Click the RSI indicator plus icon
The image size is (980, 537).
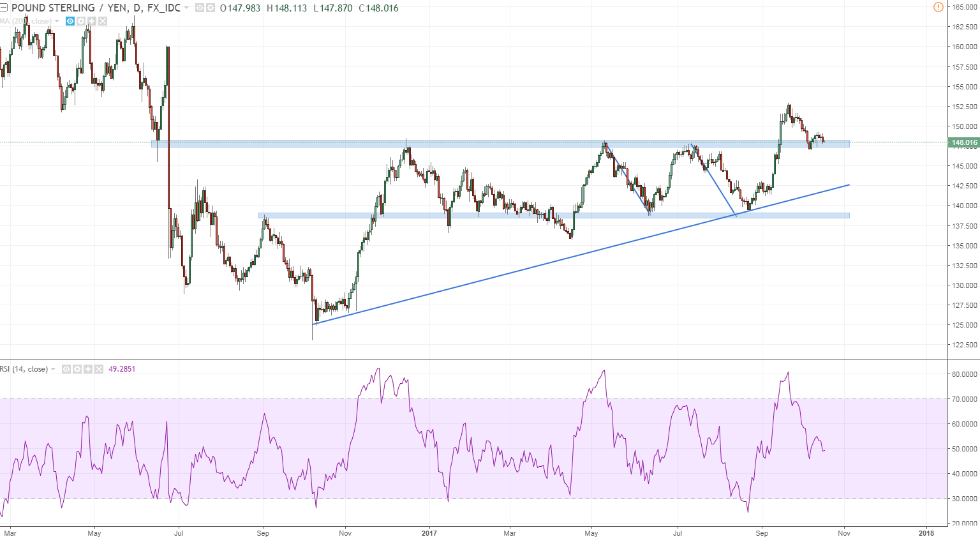click(x=88, y=369)
